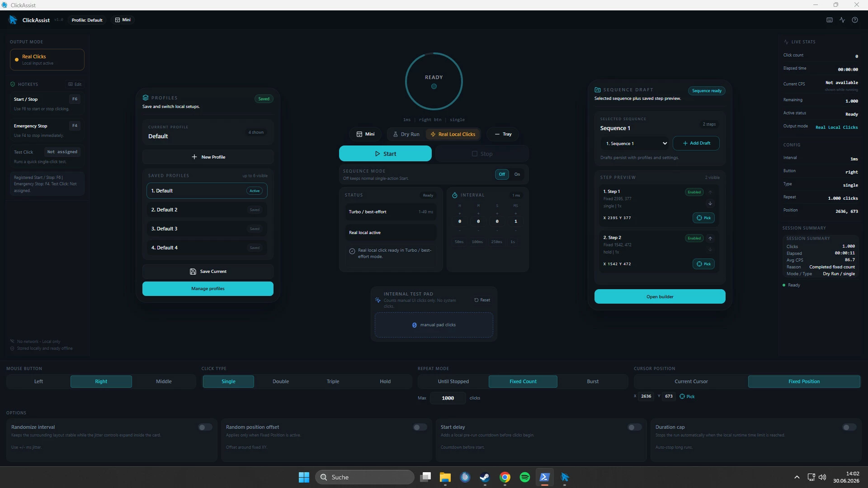Enable the Randomize interval switch

(205, 427)
